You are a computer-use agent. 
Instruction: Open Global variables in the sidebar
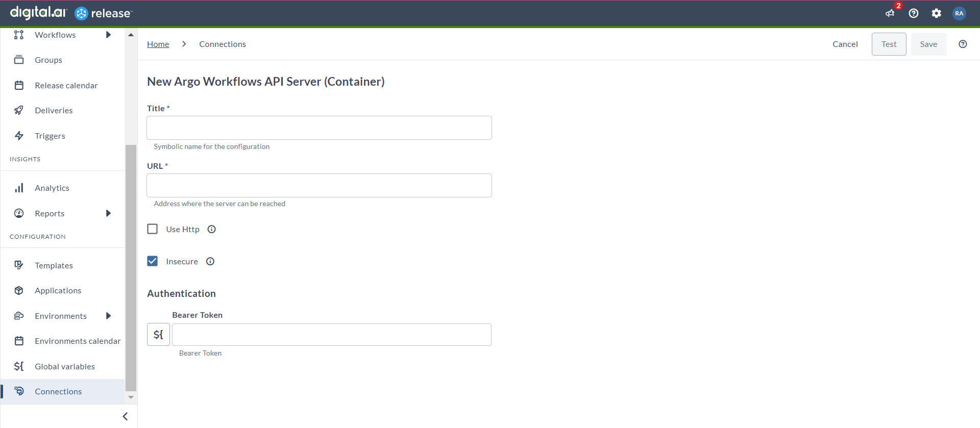pyautogui.click(x=65, y=366)
